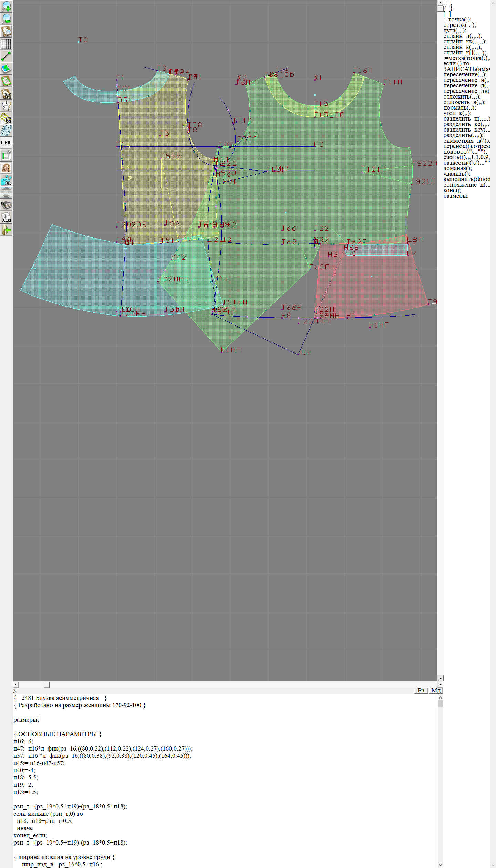Select the line segment tool icon
This screenshot has height=868, width=496.
(6, 56)
